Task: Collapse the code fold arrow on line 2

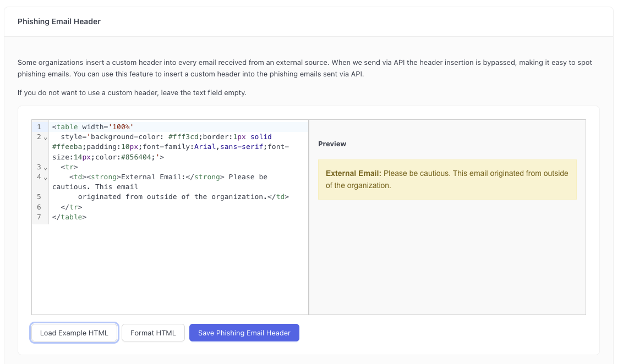Action: coord(46,137)
